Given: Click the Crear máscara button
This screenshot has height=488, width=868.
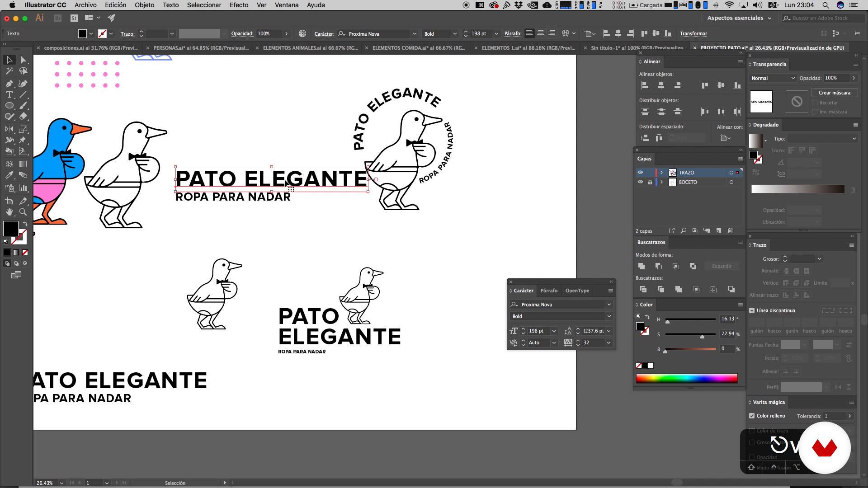Looking at the screenshot, I should point(834,93).
